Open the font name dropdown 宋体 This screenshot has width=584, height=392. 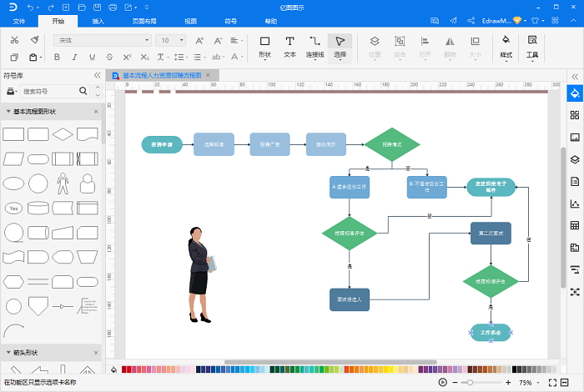click(100, 40)
